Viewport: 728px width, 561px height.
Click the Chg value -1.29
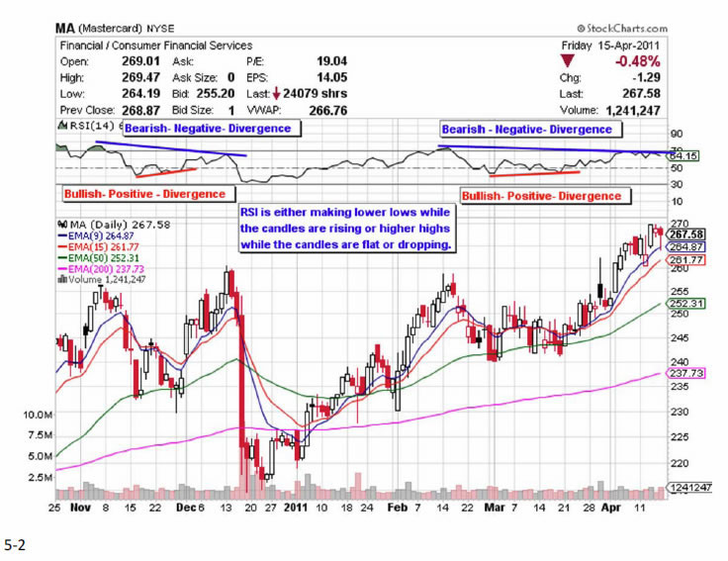click(x=646, y=77)
